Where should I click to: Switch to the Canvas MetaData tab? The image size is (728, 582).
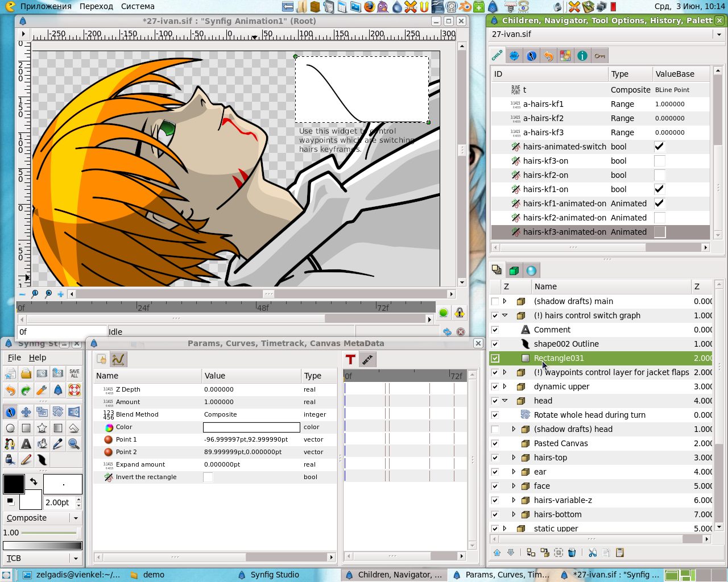[367, 359]
